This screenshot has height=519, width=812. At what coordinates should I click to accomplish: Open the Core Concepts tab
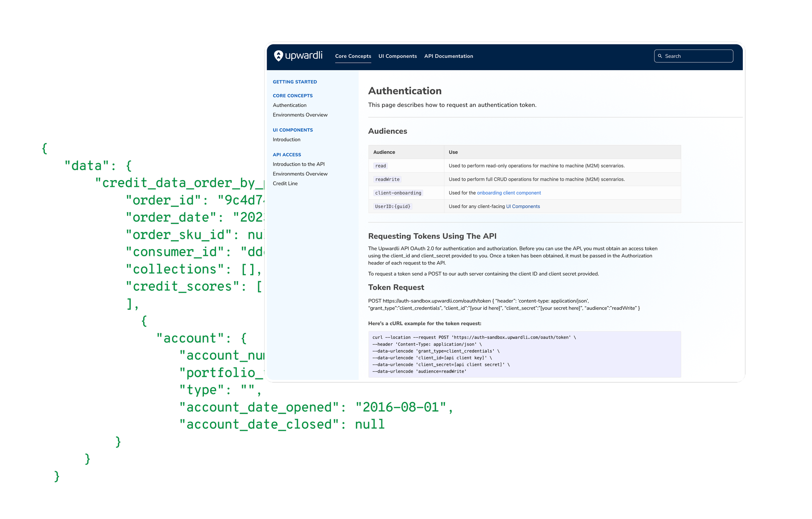353,56
